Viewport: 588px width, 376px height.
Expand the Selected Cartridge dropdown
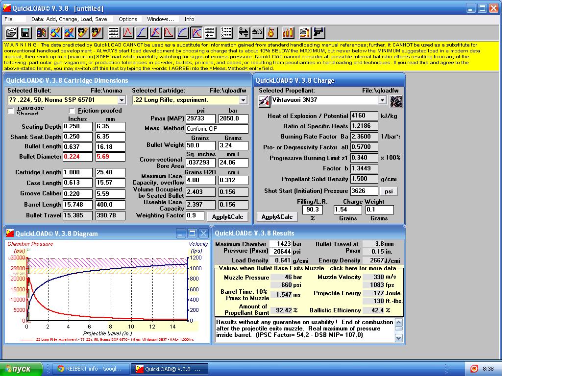tap(243, 100)
